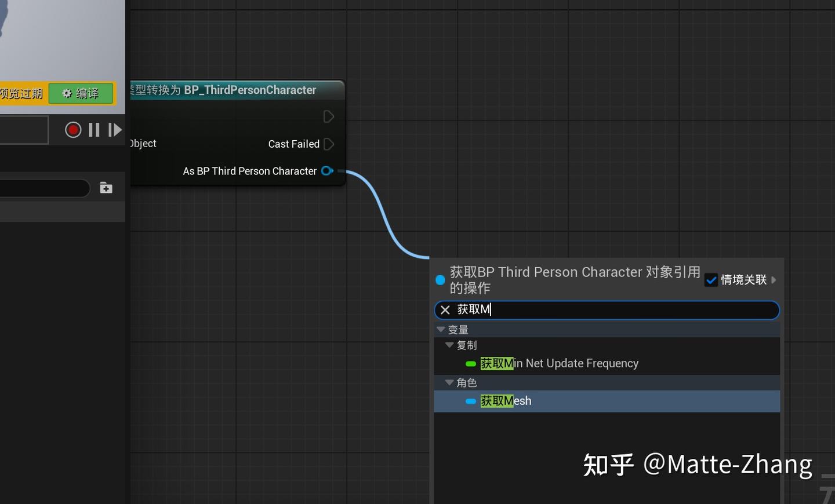This screenshot has width=835, height=504.
Task: Click the Cast Failed exec pin
Action: pos(328,144)
